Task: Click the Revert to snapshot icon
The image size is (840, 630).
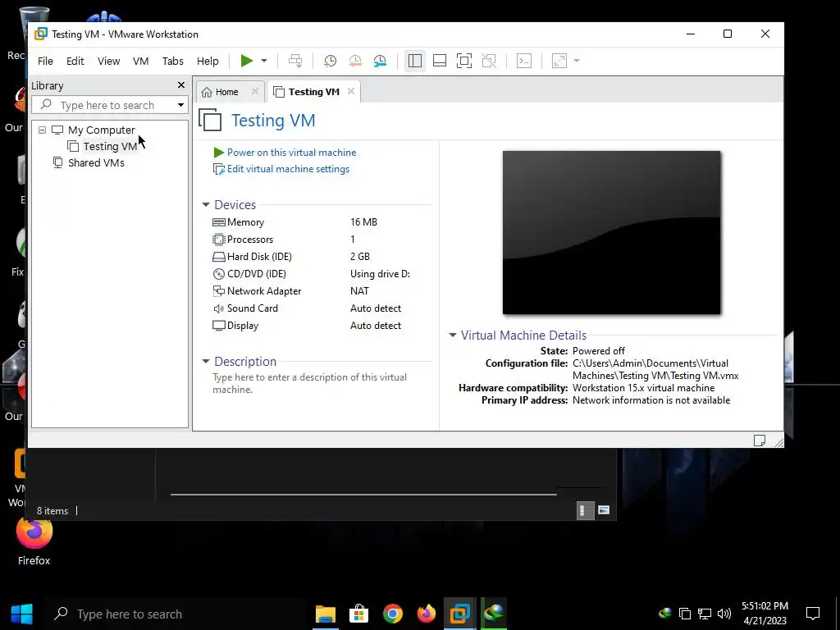Action: [x=355, y=61]
